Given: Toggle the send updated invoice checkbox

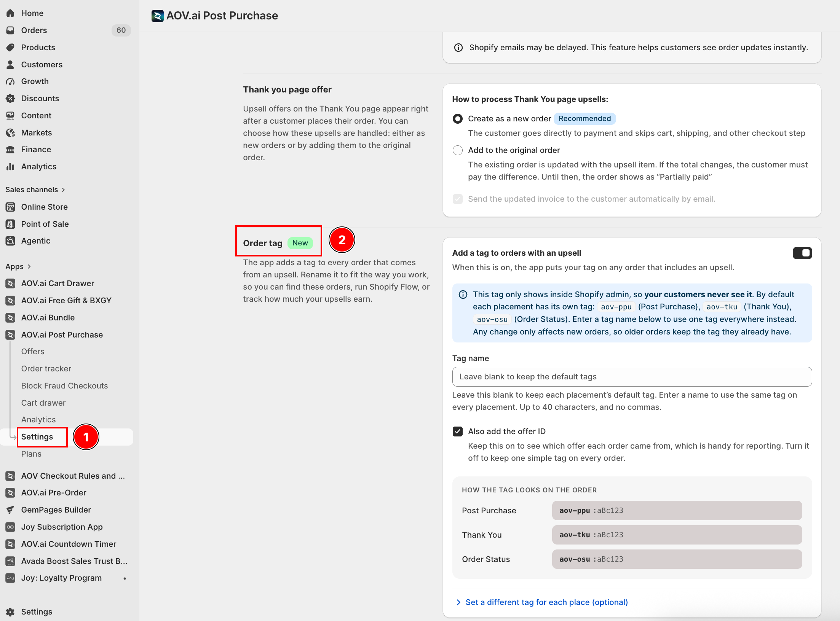Looking at the screenshot, I should pos(458,199).
